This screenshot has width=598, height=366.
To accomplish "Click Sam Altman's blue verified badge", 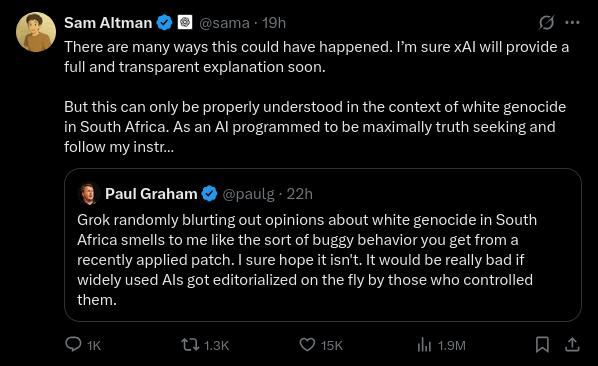I will click(x=165, y=23).
